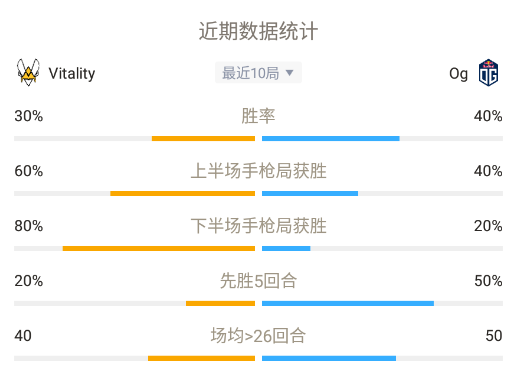Click the Vitality team name
Image resolution: width=519 pixels, height=383 pixels.
point(72,73)
